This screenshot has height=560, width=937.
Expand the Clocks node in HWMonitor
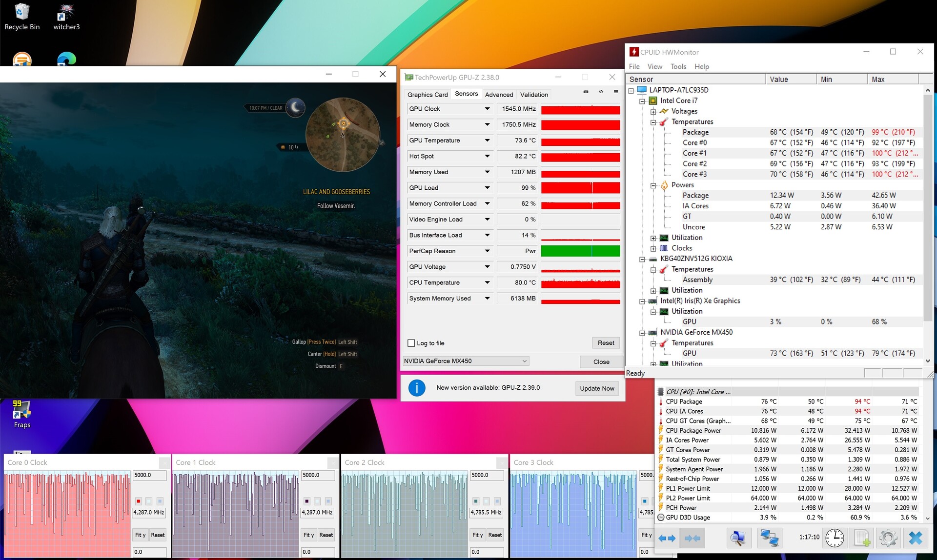[653, 248]
